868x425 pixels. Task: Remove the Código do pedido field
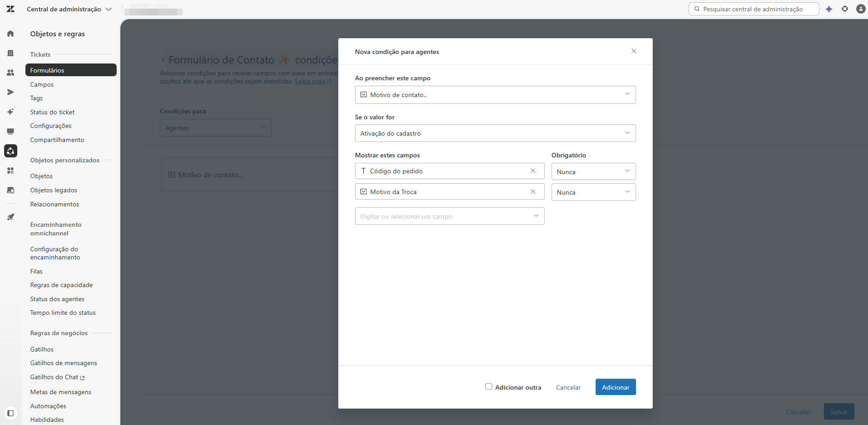tap(533, 171)
